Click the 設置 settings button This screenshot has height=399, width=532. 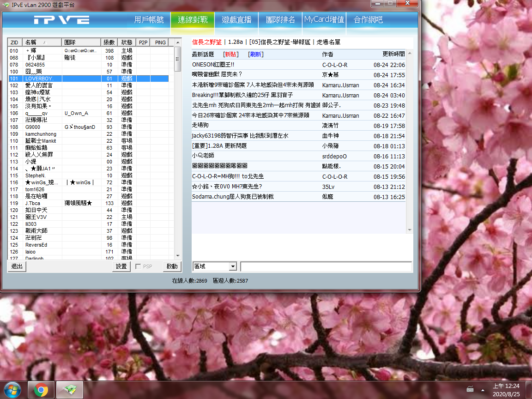[121, 266]
